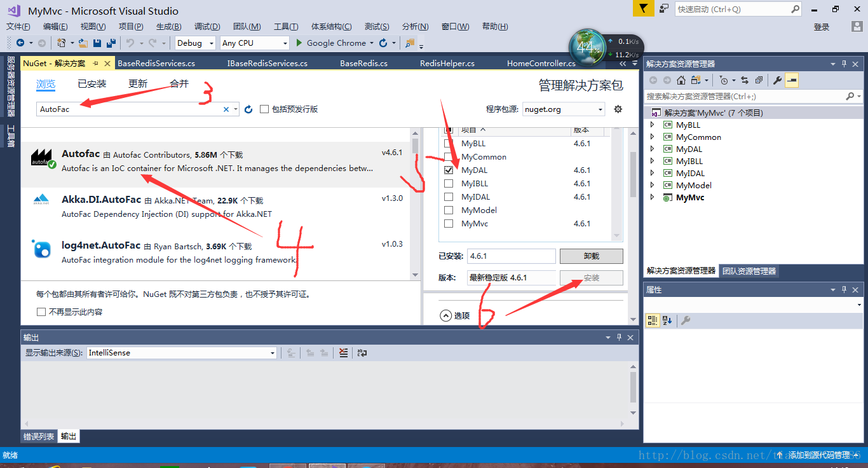
Task: Open the Debug menu
Action: pos(207,27)
